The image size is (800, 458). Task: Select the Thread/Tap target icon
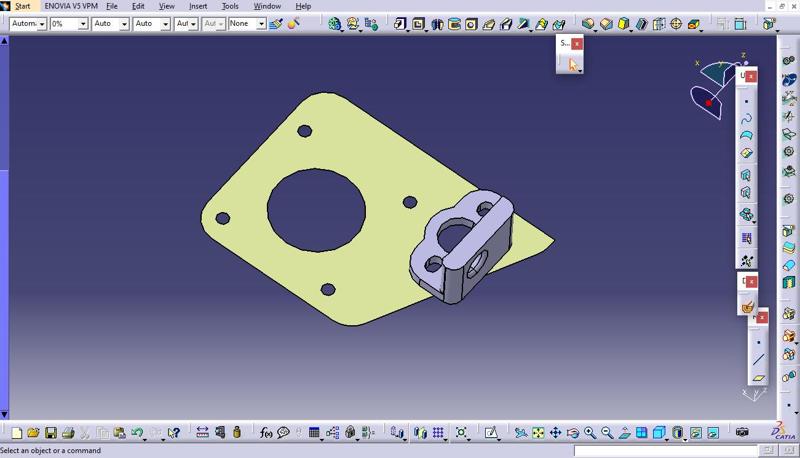[x=676, y=24]
